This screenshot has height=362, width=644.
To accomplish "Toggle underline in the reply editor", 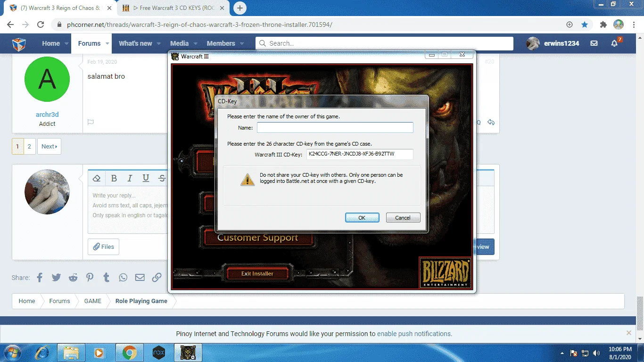I will click(146, 178).
